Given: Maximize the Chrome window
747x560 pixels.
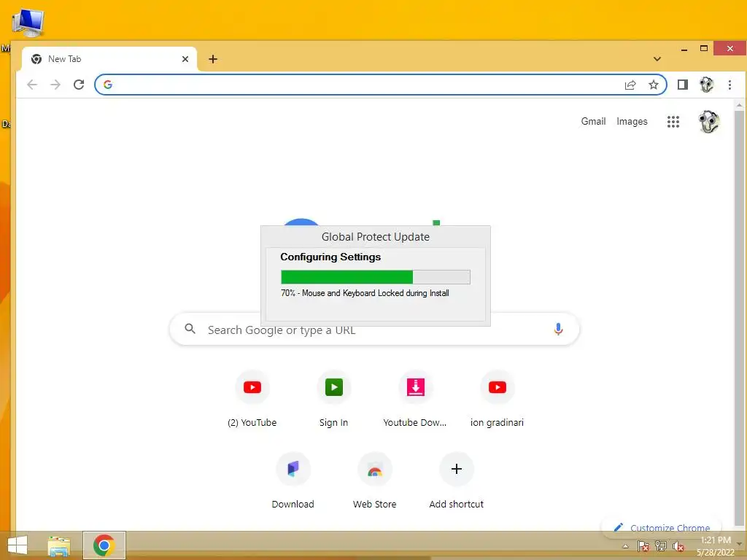Looking at the screenshot, I should 704,49.
